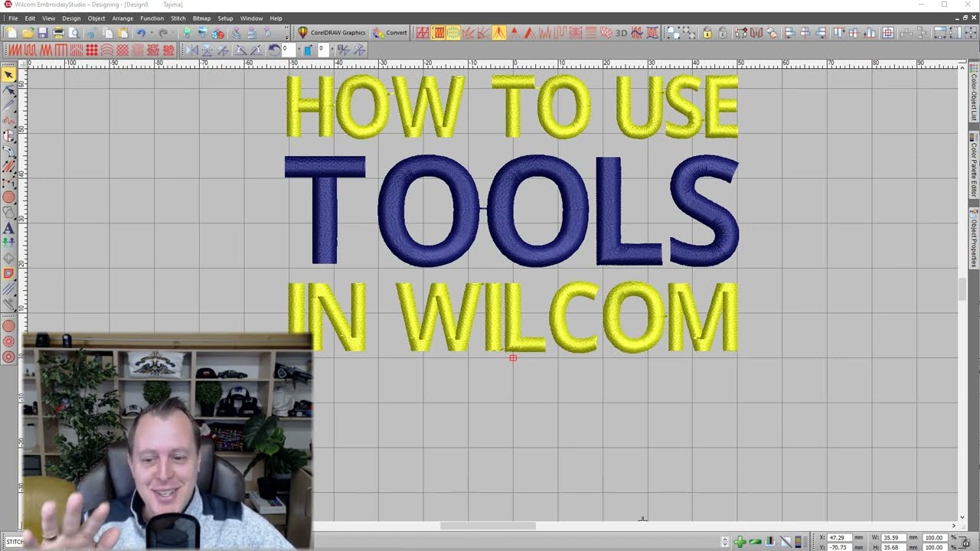The image size is (980, 551).
Task: Undo the last action
Action: pyautogui.click(x=141, y=33)
